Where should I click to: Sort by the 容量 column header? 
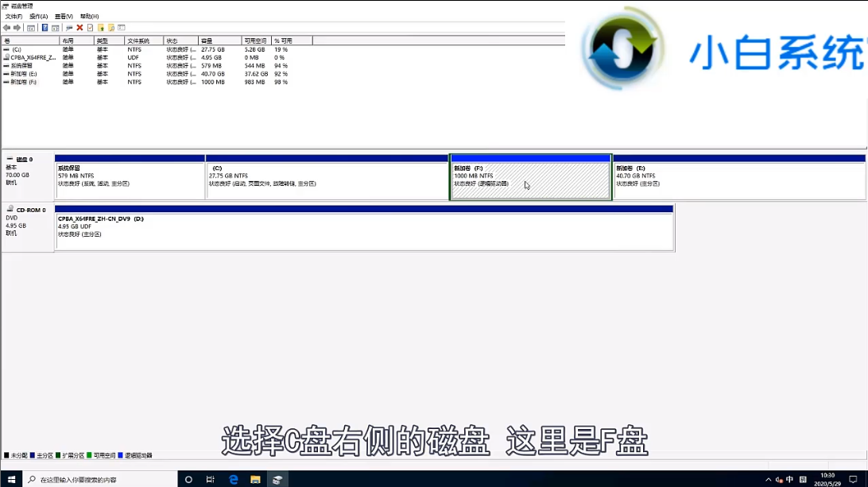point(219,41)
